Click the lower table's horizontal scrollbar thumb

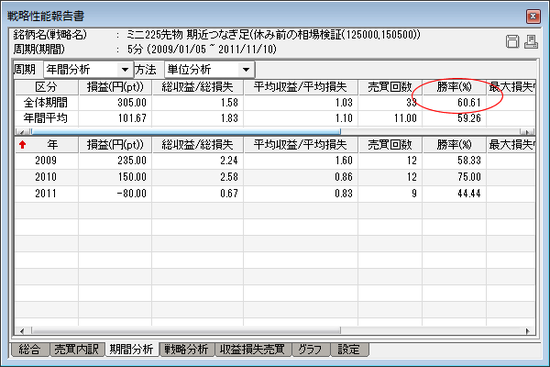pyautogui.click(x=186, y=330)
